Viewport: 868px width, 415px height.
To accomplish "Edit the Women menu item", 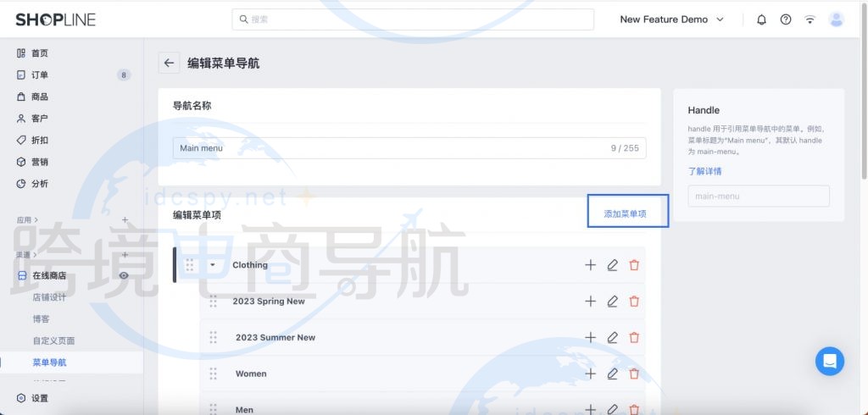I will click(x=612, y=374).
